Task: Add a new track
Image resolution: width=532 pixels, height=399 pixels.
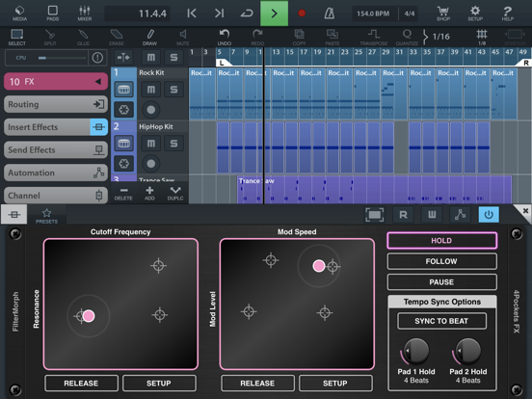Action: (x=149, y=193)
